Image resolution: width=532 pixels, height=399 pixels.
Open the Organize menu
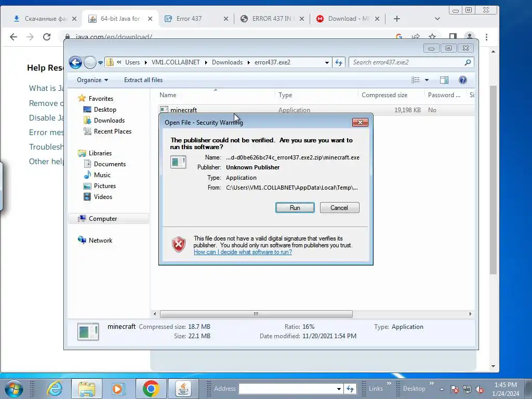(92, 80)
